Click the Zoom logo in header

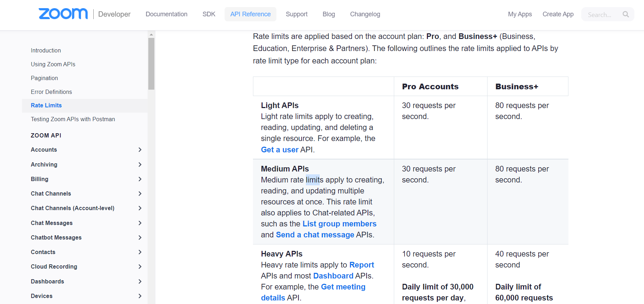63,14
